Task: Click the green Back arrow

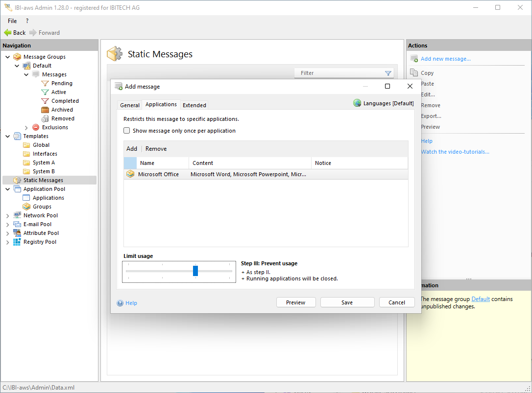Action: (8, 33)
